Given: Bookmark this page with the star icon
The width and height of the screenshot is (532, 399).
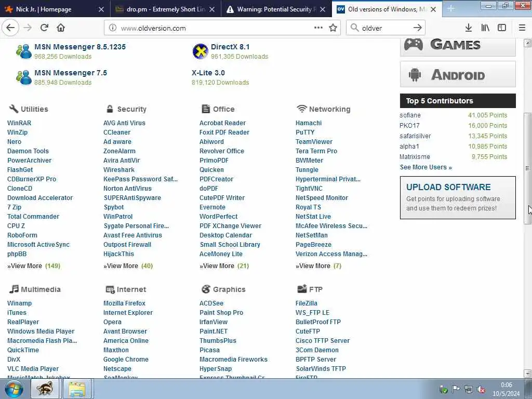Looking at the screenshot, I should [x=333, y=28].
